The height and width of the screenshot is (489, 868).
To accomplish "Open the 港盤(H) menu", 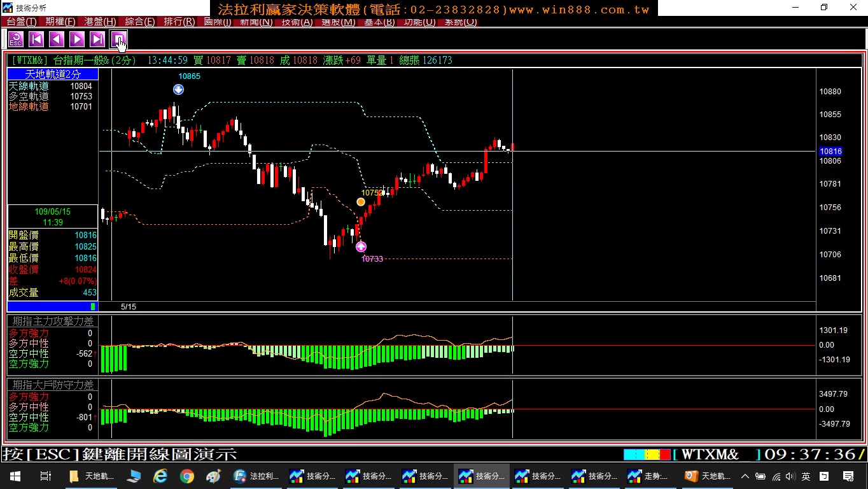I will [x=101, y=22].
